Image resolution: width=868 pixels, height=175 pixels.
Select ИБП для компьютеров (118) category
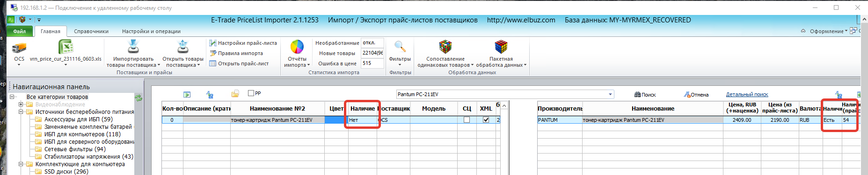click(82, 134)
